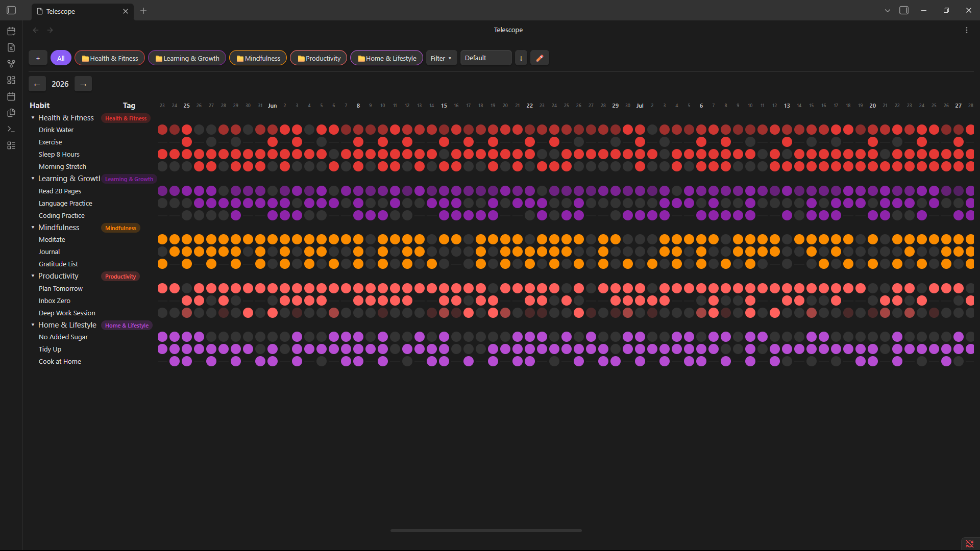This screenshot has height=551, width=980.
Task: Click the sort direction down arrow
Action: (x=521, y=58)
